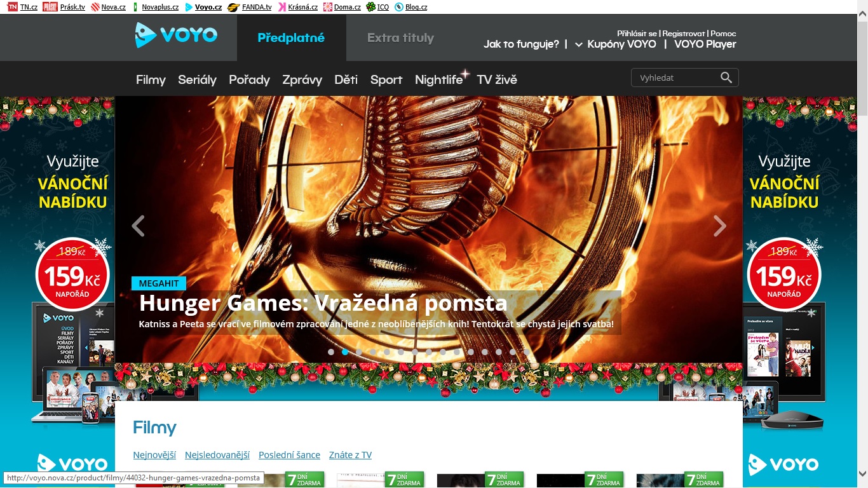Select the Nejsledovanější filter link
This screenshot has height=488, width=868.
click(x=217, y=455)
